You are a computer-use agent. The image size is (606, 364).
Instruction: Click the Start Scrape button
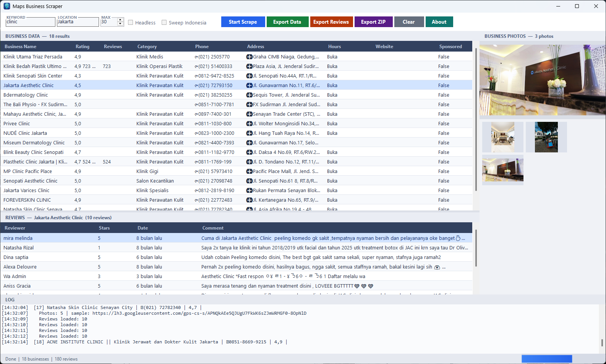243,22
